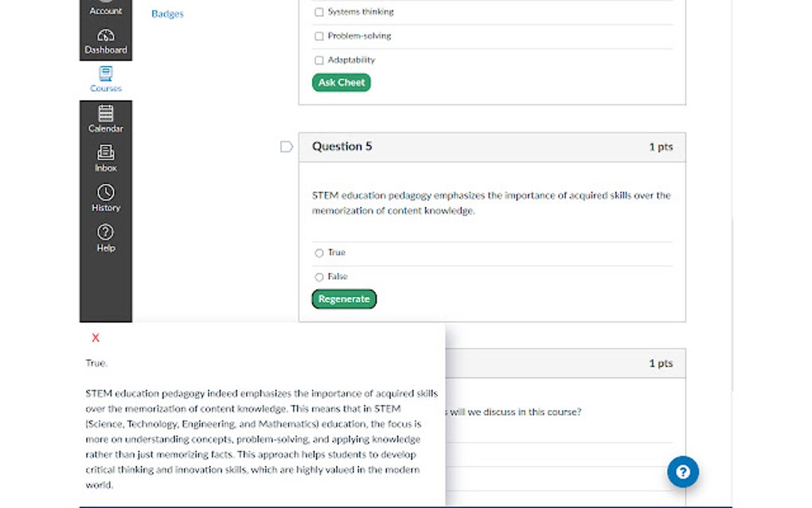Image resolution: width=812 pixels, height=508 pixels.
Task: Open the Badges link in the course menu
Action: coord(167,14)
